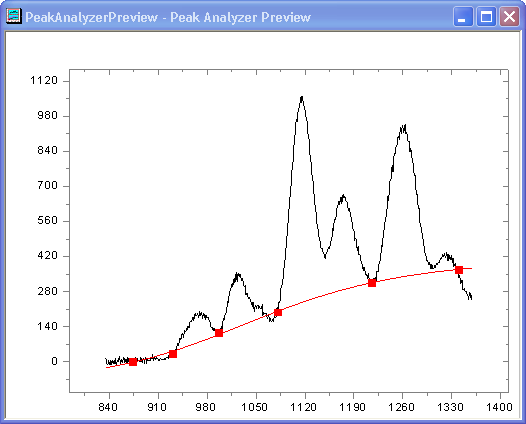
Task: Select the last baseline anchor point near 1340
Action: pyautogui.click(x=459, y=270)
